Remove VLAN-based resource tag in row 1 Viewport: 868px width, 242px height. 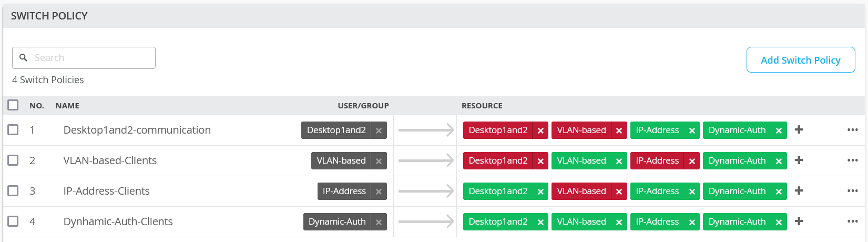click(x=619, y=130)
